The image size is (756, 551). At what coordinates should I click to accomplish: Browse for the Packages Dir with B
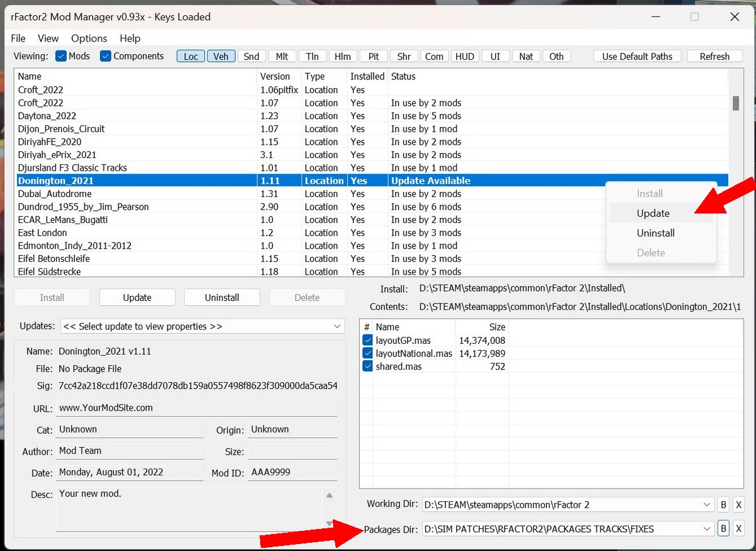pos(723,529)
